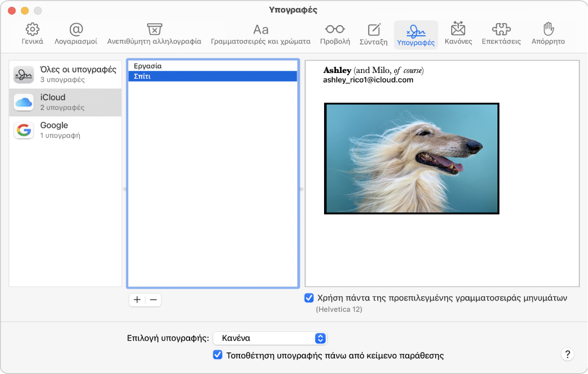588x374 pixels.
Task: Click the Ashley name line in signature
Action: coord(373,70)
